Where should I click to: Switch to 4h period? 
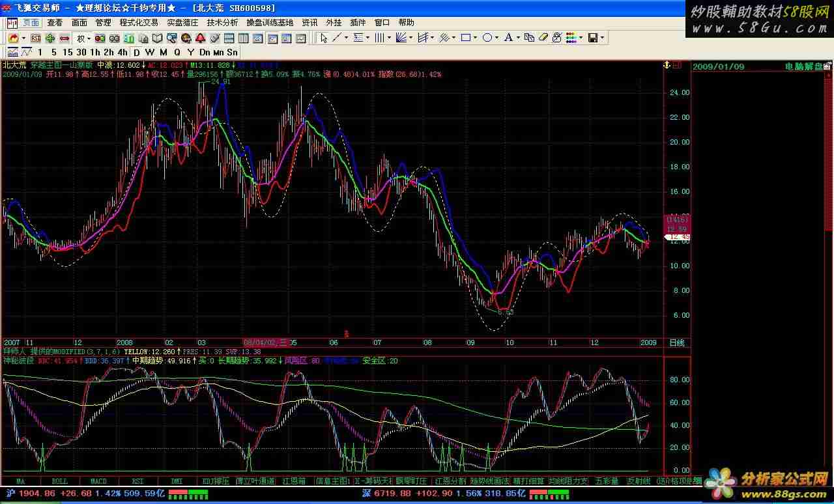pyautogui.click(x=122, y=52)
